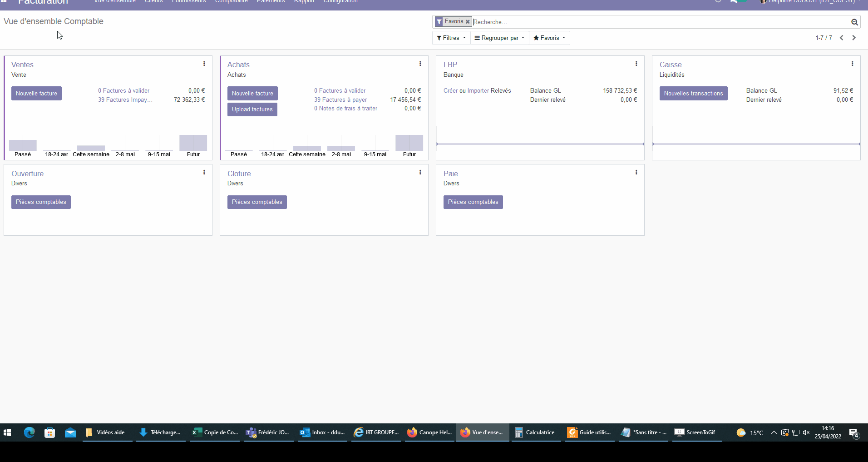Click the search magnifier icon

click(854, 22)
